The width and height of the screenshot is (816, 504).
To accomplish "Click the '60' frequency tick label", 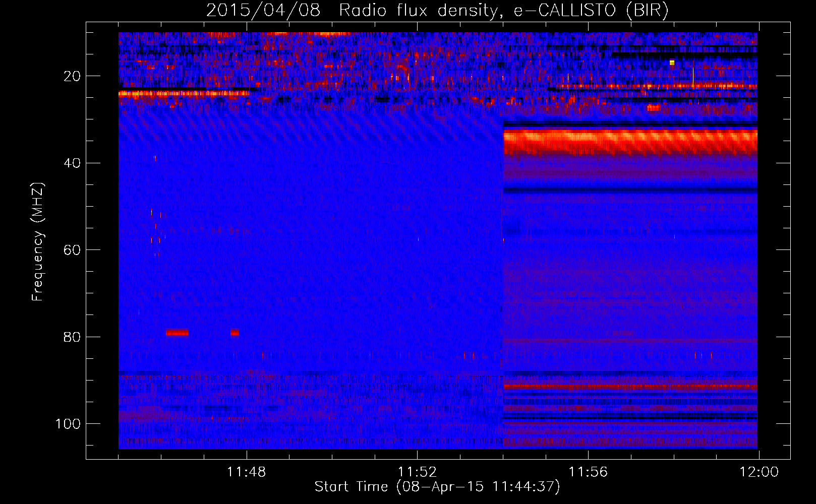I will tap(72, 250).
